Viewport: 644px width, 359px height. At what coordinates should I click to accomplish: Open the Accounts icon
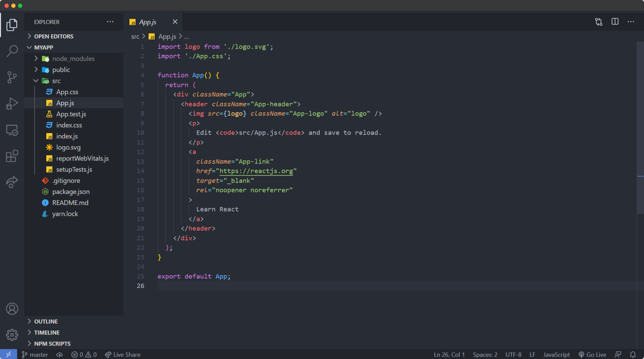(12, 309)
